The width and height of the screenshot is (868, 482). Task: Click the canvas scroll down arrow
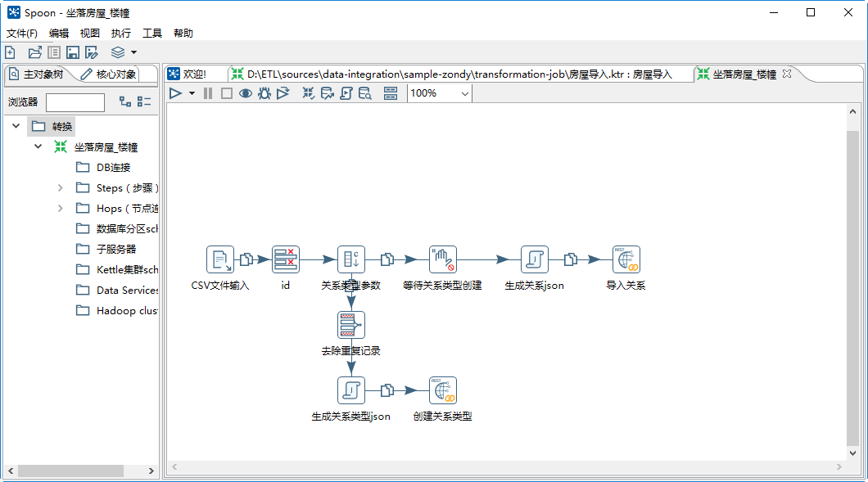click(852, 453)
